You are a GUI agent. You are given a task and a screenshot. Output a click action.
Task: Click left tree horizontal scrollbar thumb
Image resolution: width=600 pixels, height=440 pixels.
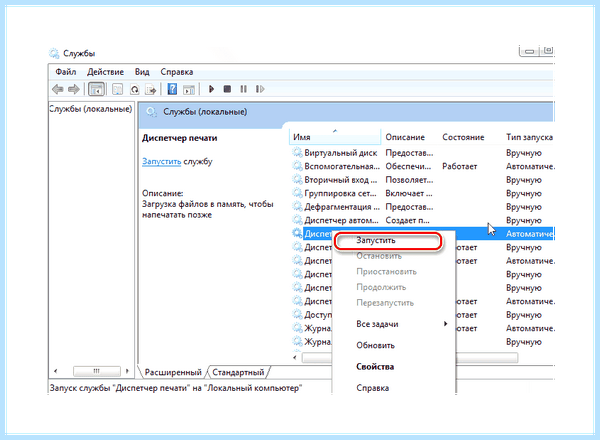point(97,371)
